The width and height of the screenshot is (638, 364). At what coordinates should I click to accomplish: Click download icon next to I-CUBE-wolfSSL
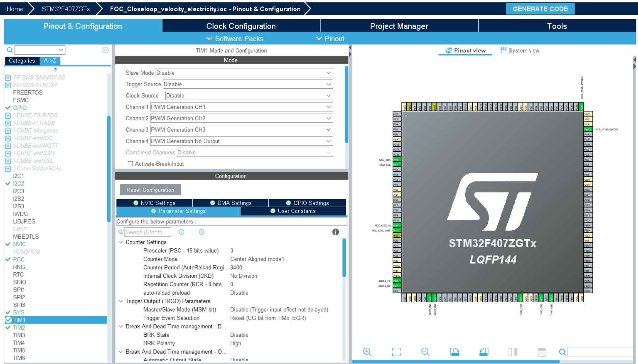8,161
